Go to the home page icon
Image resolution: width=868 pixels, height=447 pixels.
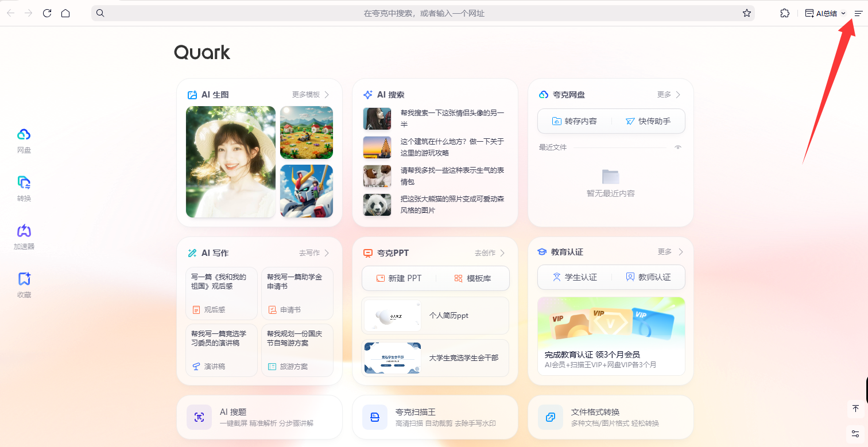click(65, 13)
